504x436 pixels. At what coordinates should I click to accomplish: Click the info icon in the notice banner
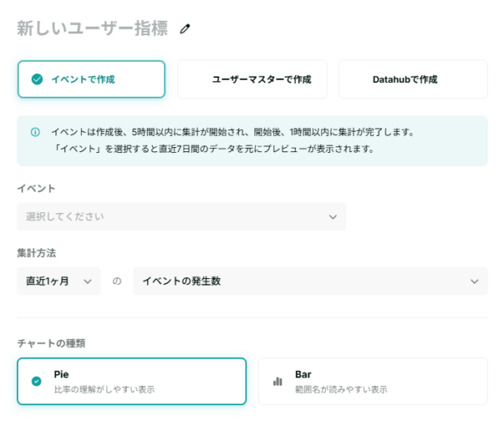click(x=35, y=132)
